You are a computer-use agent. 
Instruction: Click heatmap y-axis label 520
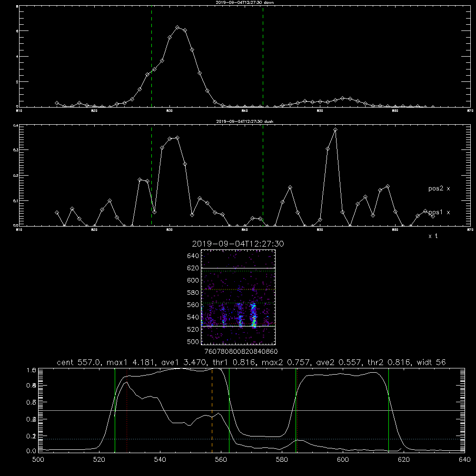coord(193,329)
